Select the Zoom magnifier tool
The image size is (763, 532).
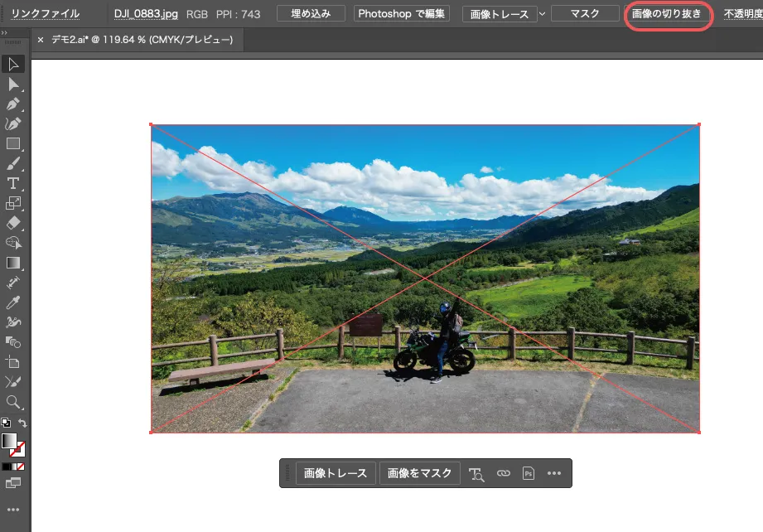pos(13,402)
